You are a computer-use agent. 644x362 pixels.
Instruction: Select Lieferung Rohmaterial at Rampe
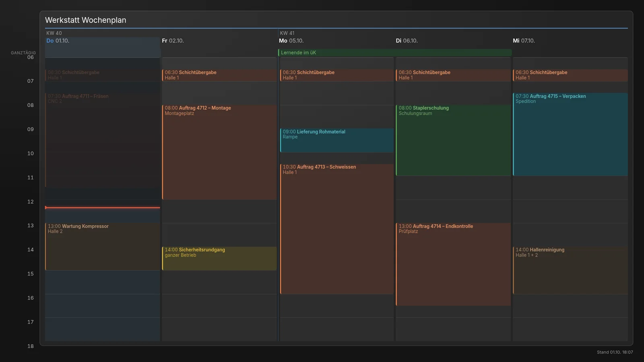[x=336, y=140]
